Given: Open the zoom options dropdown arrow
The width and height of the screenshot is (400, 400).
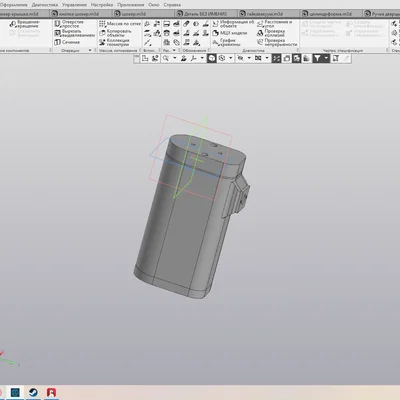Looking at the screenshot, I should (174, 58).
